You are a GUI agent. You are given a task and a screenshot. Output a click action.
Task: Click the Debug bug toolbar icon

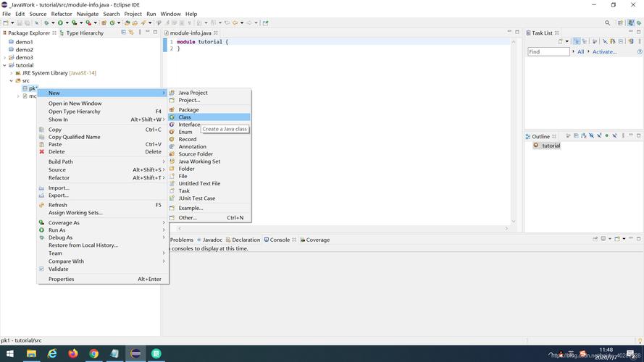(46, 23)
